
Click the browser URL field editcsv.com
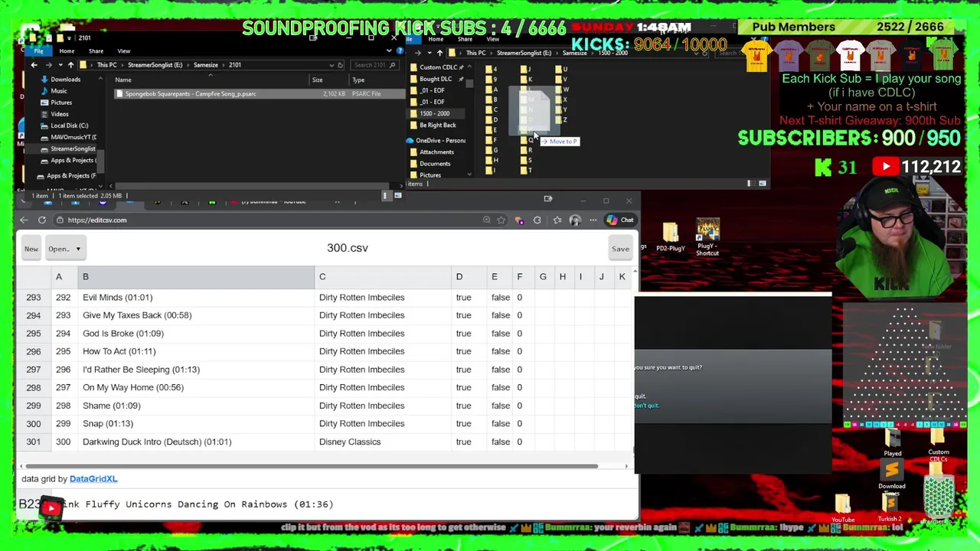coord(96,220)
